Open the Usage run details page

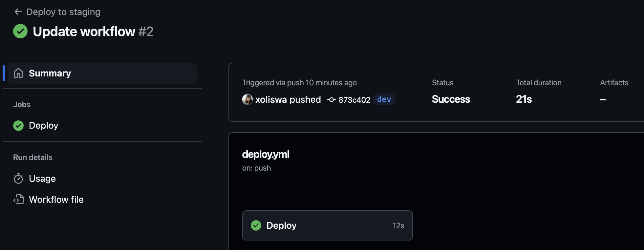click(42, 178)
